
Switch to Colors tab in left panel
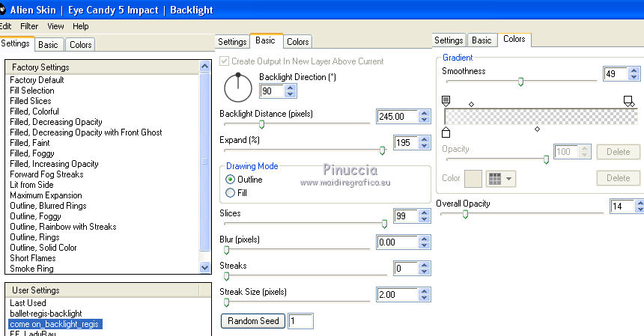pyautogui.click(x=81, y=45)
